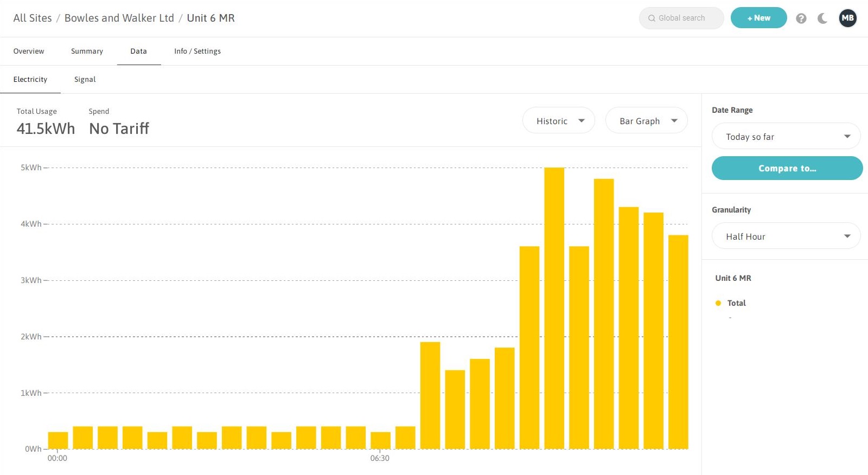Toggle dark mode moon icon
The image size is (868, 475).
coord(822,18)
